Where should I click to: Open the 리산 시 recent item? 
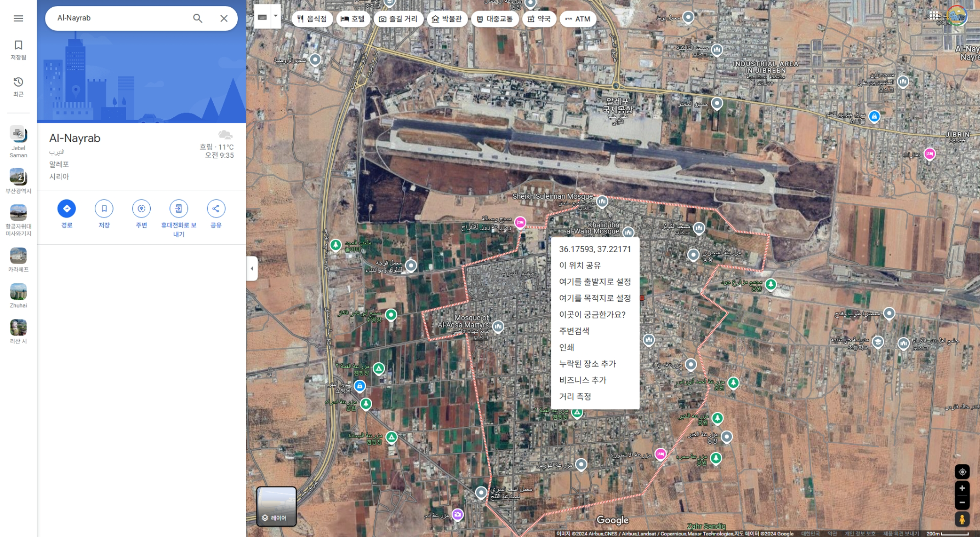(18, 332)
